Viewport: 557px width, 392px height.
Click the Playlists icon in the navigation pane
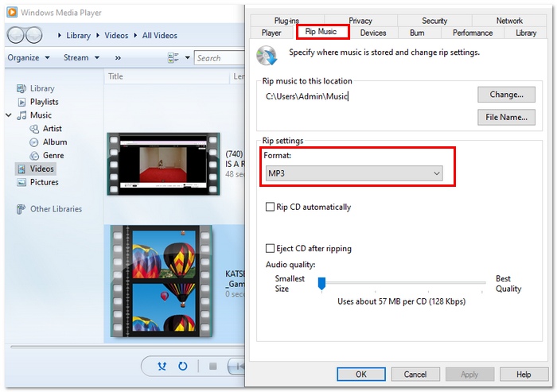tap(21, 102)
